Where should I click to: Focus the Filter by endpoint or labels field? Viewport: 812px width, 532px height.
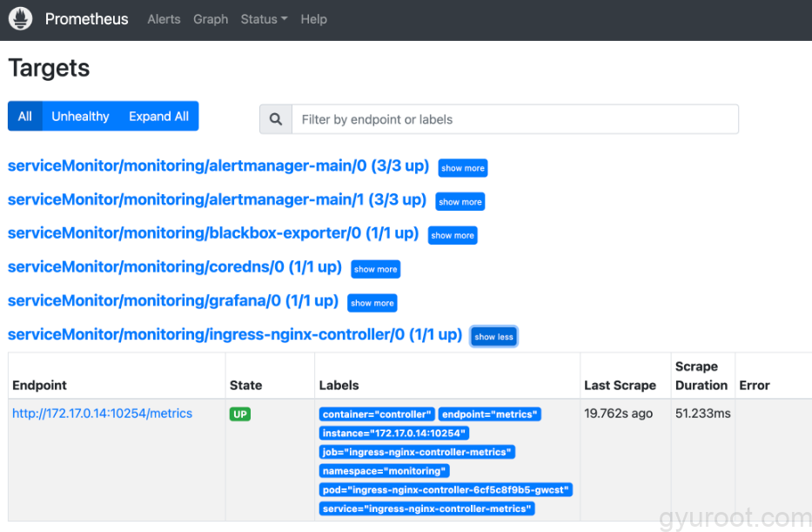[515, 119]
